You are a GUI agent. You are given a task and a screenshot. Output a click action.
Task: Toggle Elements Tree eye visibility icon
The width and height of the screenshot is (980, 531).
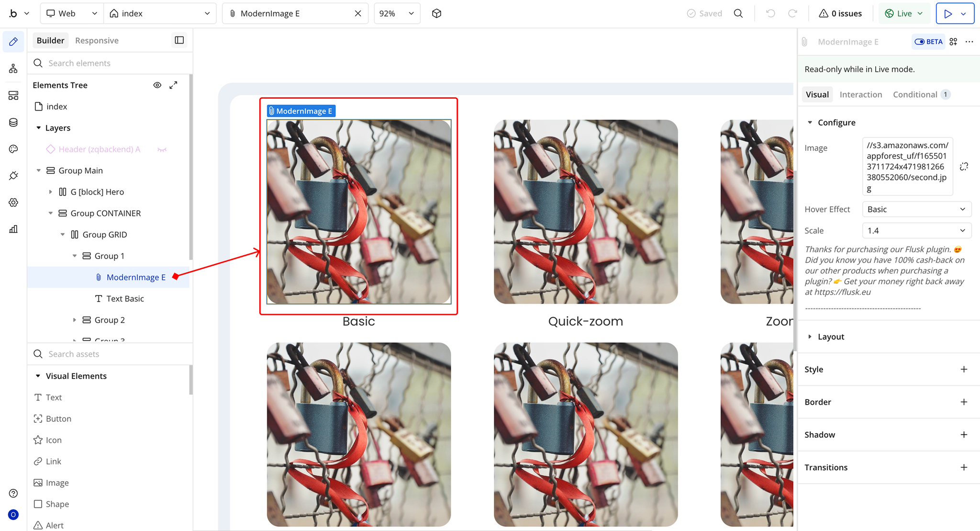(x=157, y=85)
